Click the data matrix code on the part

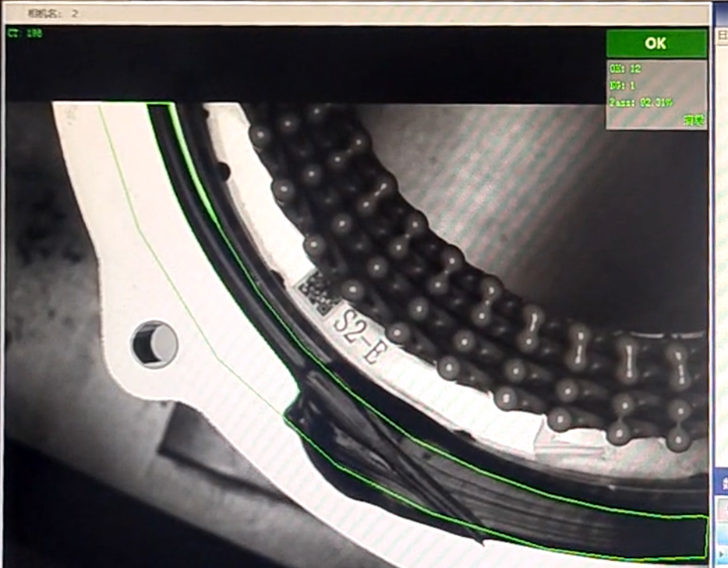pyautogui.click(x=316, y=291)
